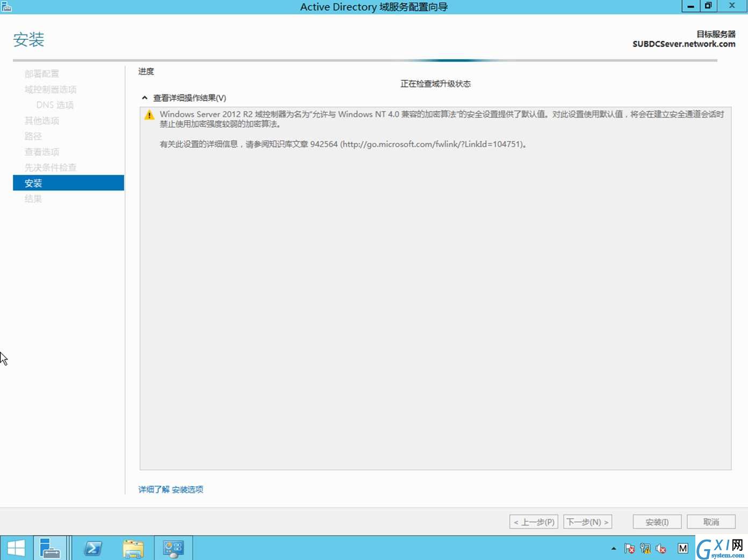Click the SUBDCSever.network.com server name
This screenshot has height=560, width=748.
pos(684,44)
